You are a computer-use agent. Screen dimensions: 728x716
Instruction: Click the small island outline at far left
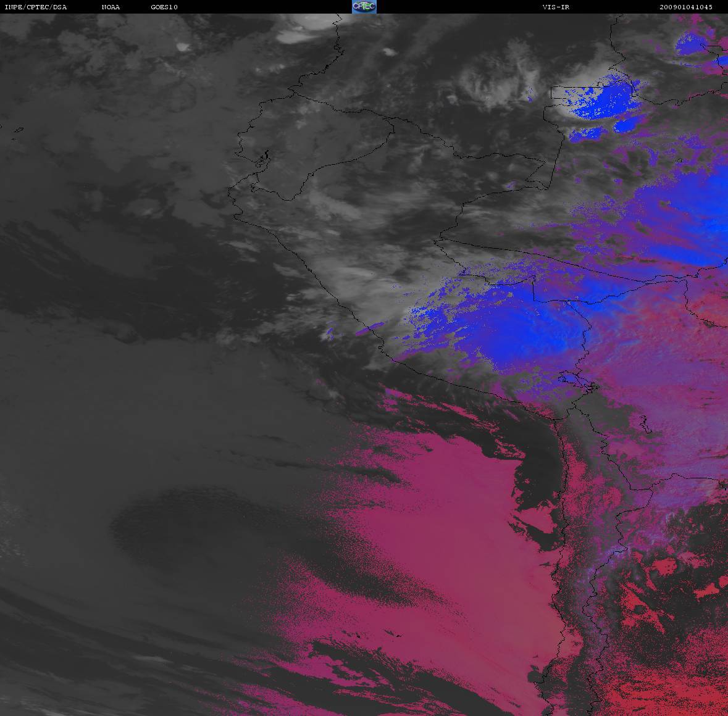(x=17, y=130)
